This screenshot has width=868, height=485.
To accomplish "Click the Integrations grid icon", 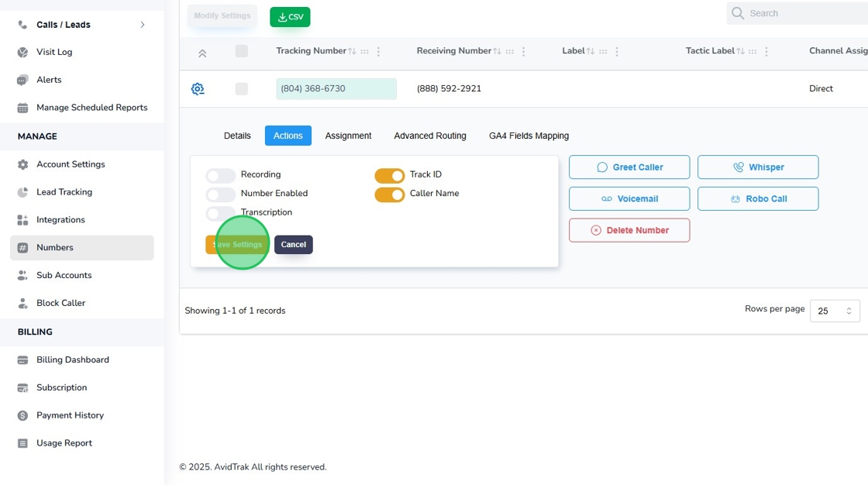I will pos(22,220).
